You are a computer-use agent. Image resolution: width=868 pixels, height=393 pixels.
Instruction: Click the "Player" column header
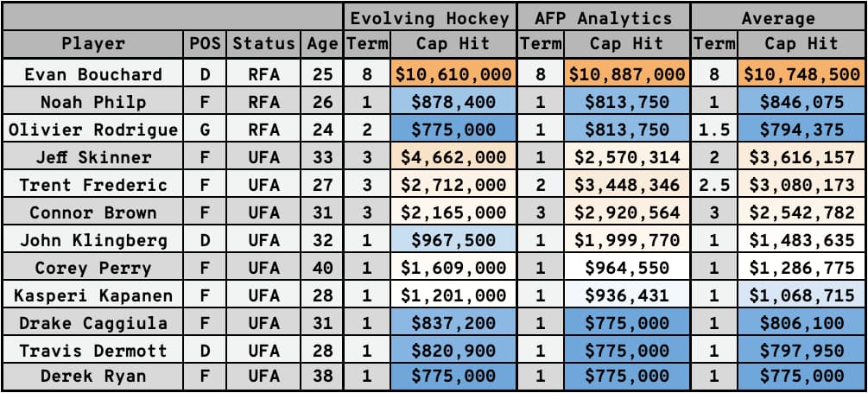93,44
